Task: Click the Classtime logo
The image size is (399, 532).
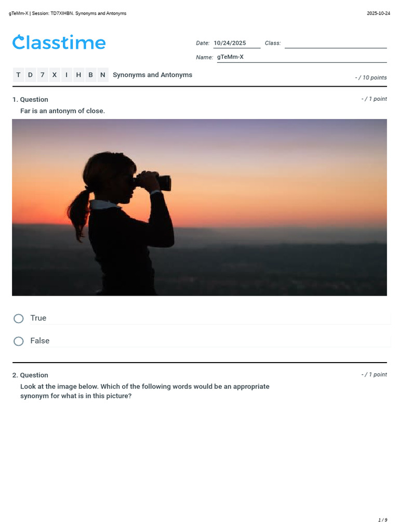Action: (x=59, y=43)
